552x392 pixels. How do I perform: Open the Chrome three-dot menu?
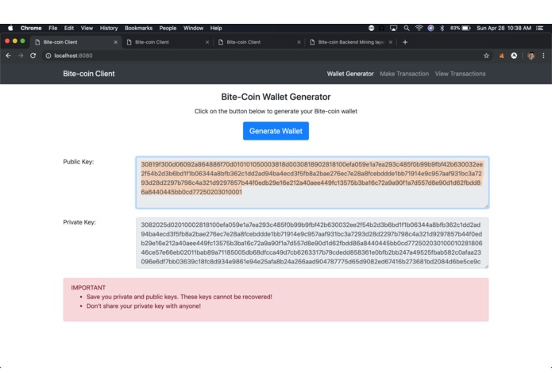[543, 56]
